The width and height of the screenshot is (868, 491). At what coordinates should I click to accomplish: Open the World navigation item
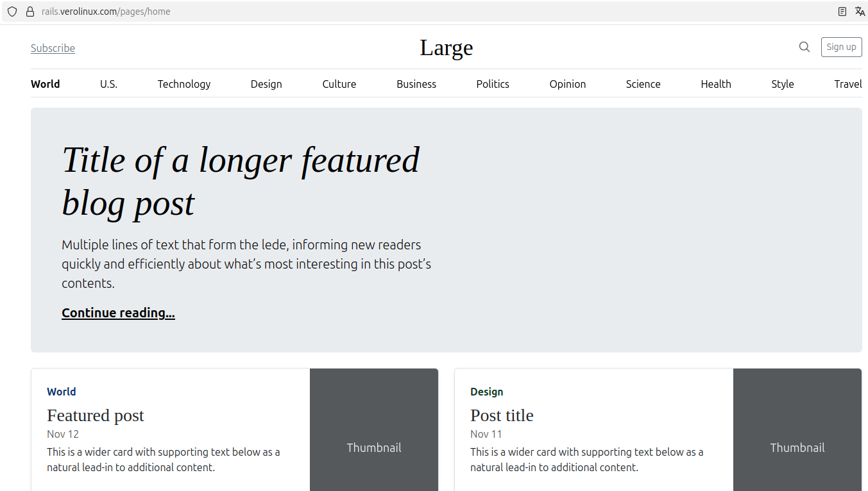(45, 84)
